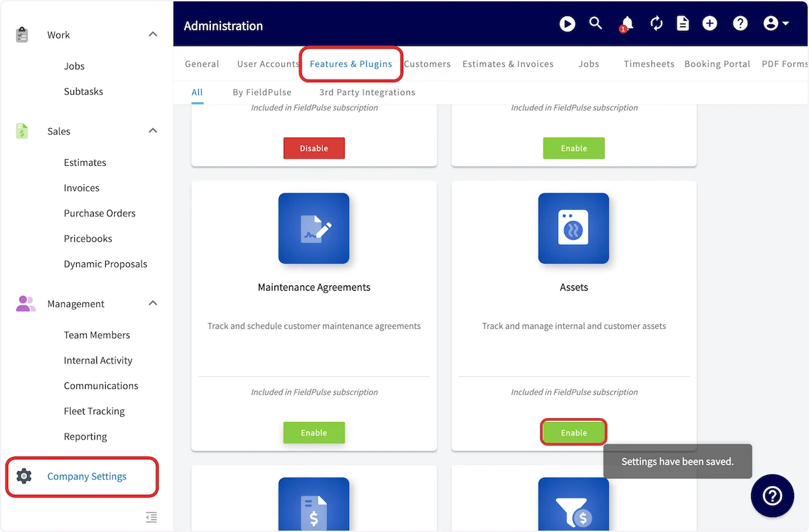Image resolution: width=809 pixels, height=532 pixels.
Task: Open the document icon in header
Action: [x=683, y=24]
